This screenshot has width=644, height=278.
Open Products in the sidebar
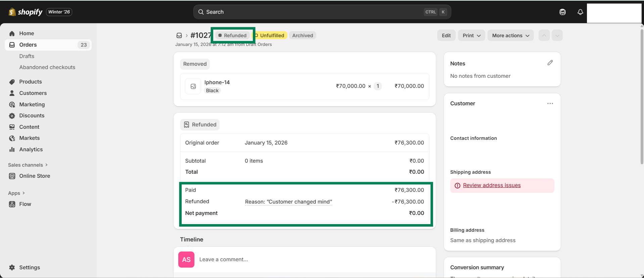point(30,82)
